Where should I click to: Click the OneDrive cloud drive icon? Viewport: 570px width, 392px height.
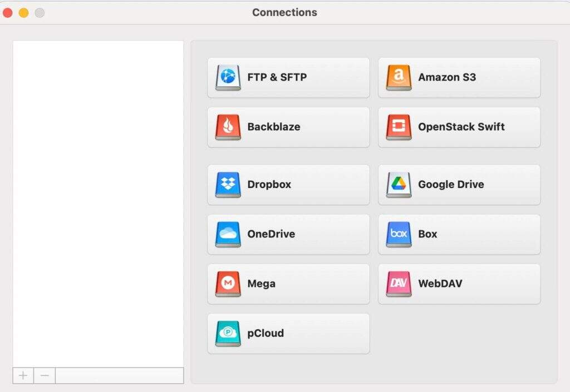(228, 234)
